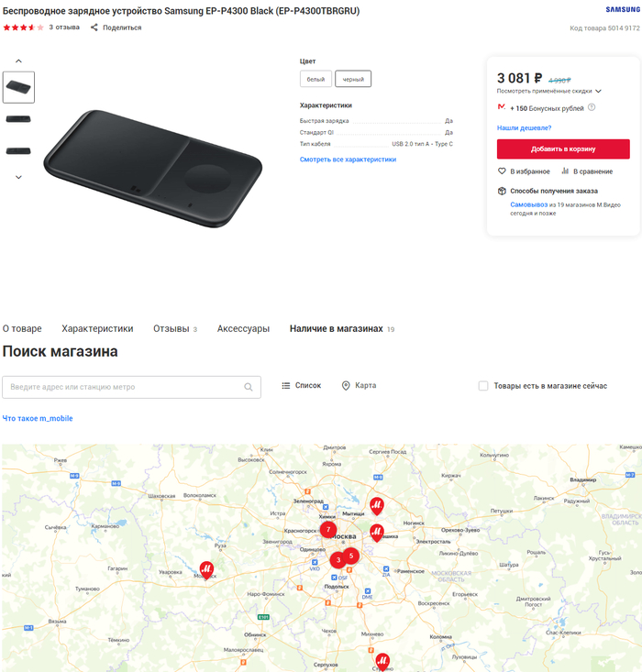Click the В сравнение label
This screenshot has width=642, height=672.
click(x=593, y=171)
